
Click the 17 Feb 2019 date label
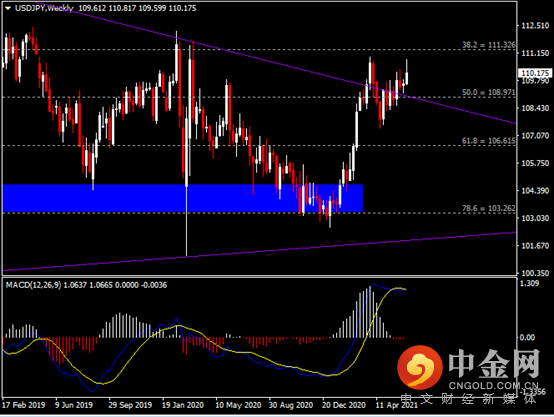click(24, 405)
